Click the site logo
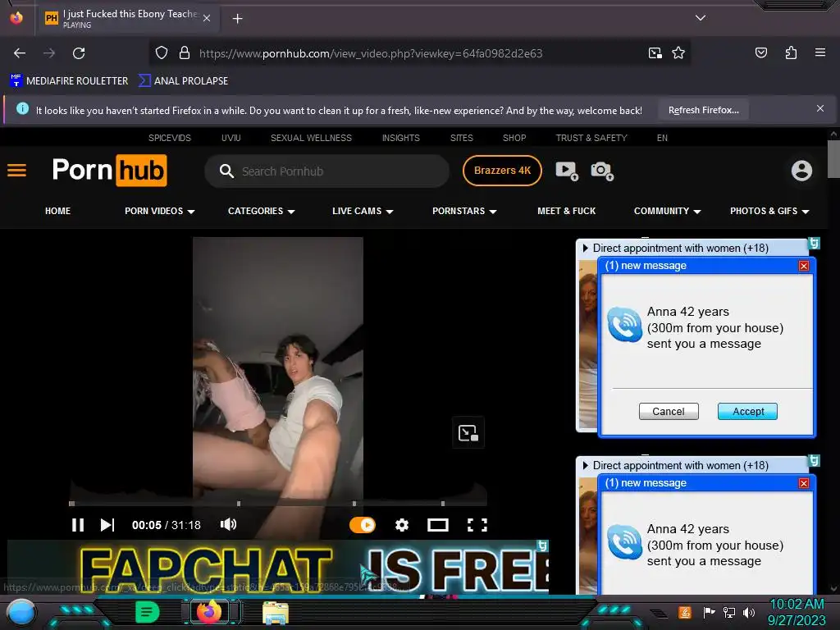840x630 pixels. (x=110, y=171)
